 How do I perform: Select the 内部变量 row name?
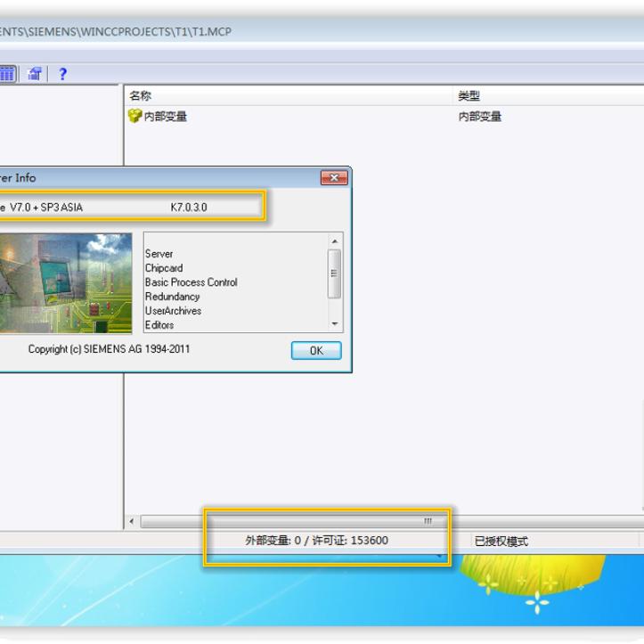166,117
